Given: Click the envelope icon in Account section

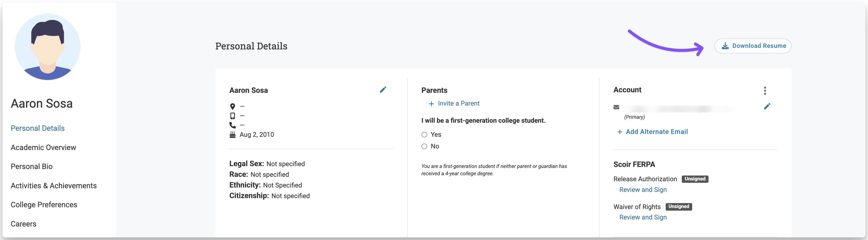Looking at the screenshot, I should coord(616,107).
